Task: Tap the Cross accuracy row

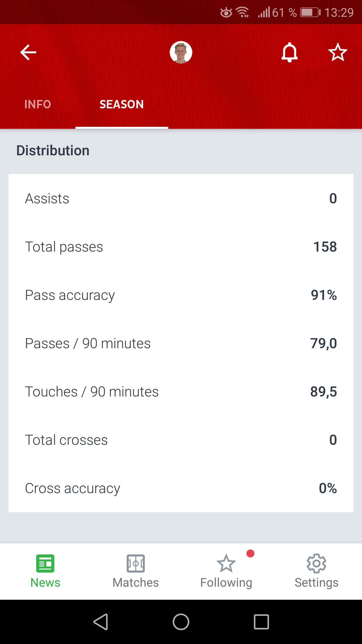Action: [x=181, y=488]
